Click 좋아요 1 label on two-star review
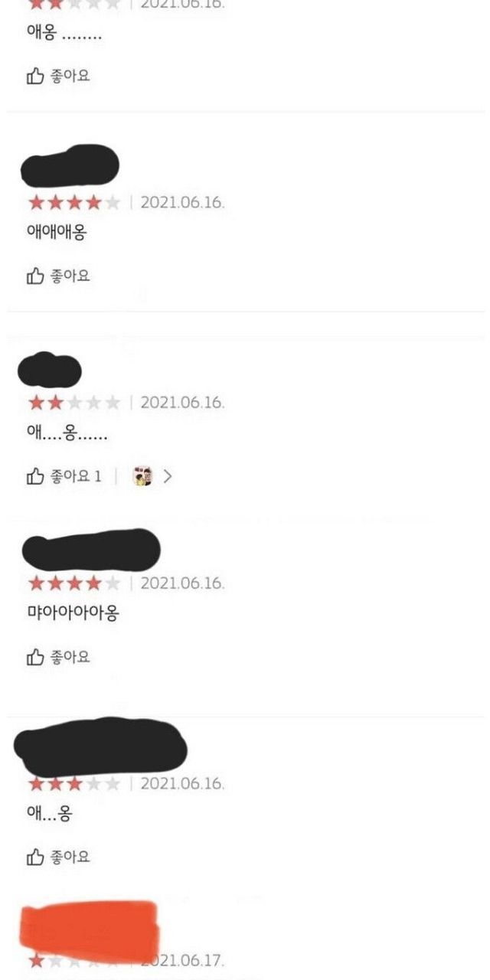The width and height of the screenshot is (490, 980). (x=76, y=476)
